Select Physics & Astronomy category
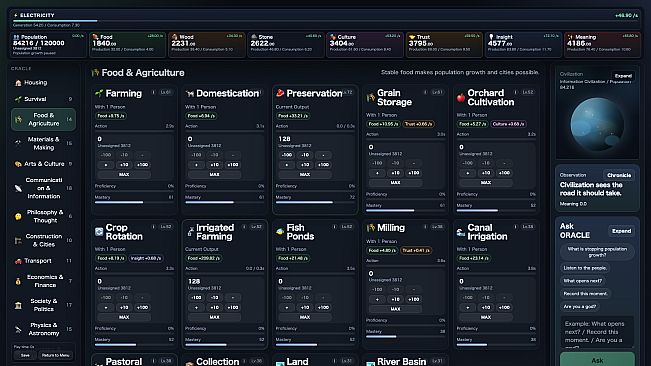Viewport: 651px width, 366px height. click(x=43, y=329)
